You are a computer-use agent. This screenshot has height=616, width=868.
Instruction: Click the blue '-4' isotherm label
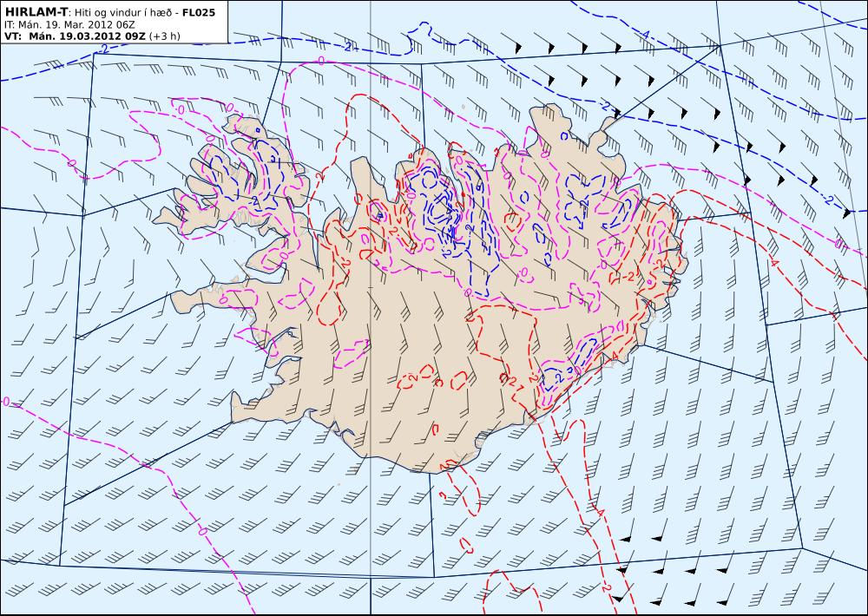click(x=644, y=35)
